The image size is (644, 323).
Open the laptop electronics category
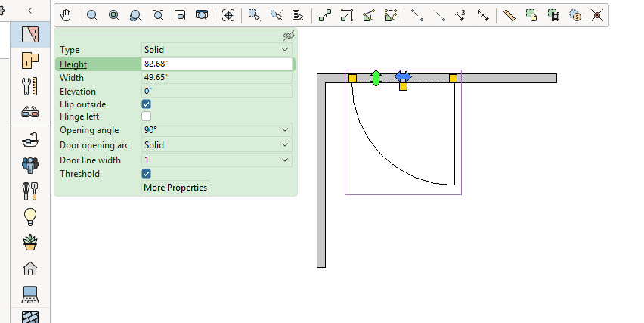pos(30,294)
